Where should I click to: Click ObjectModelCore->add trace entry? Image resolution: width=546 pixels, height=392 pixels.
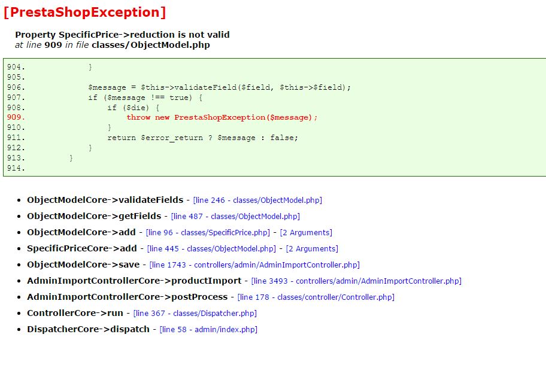point(81,232)
